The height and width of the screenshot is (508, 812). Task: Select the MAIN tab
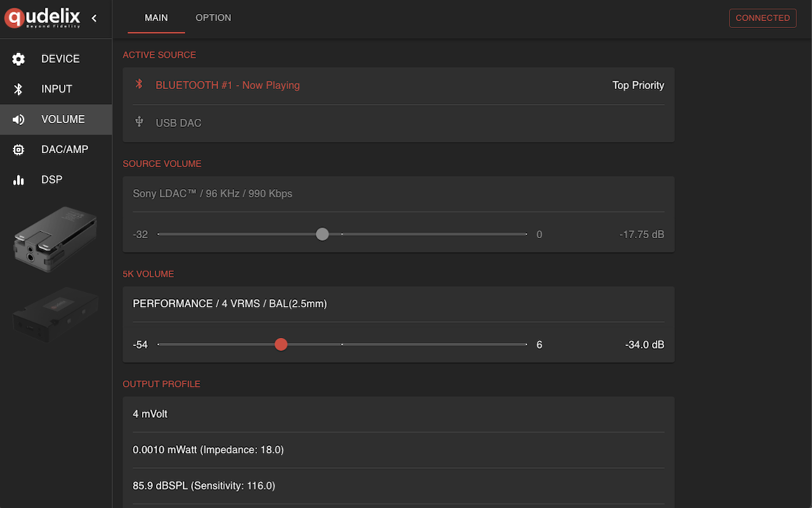click(156, 18)
